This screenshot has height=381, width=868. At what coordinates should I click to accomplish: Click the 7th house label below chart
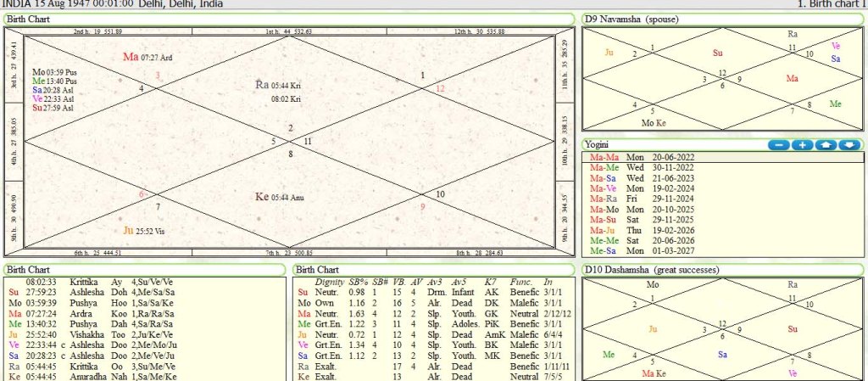pos(289,253)
